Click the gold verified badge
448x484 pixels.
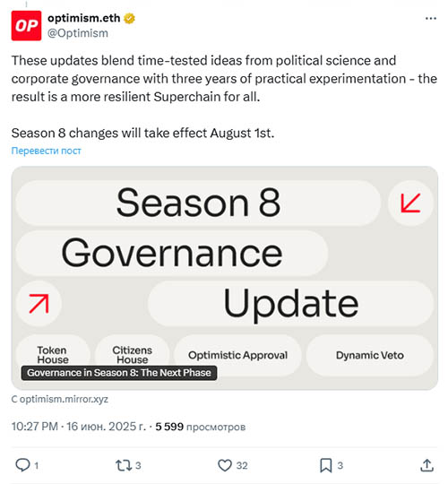(x=129, y=19)
